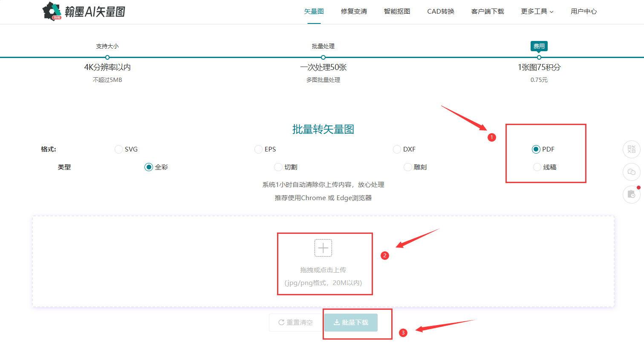Expand the 更多工具 dropdown menu
This screenshot has width=644, height=358.
coord(537,12)
